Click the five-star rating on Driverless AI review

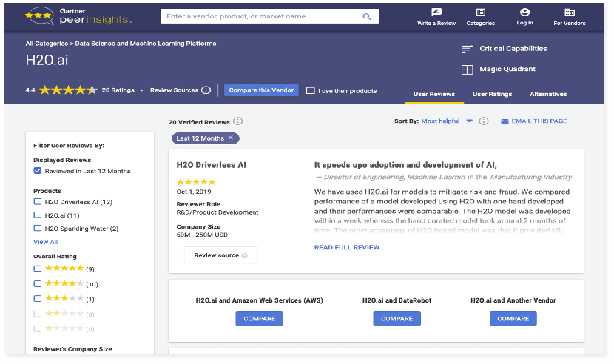coord(196,182)
